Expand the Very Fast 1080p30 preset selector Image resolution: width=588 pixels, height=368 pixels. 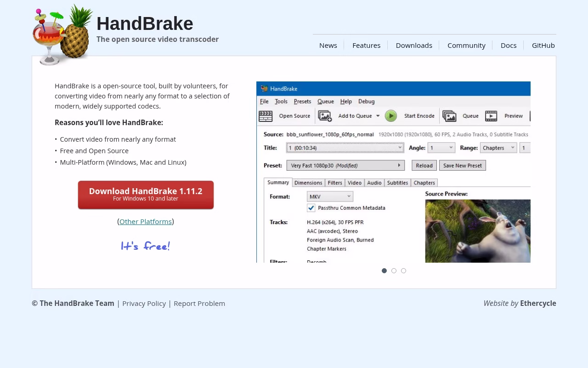[345, 166]
